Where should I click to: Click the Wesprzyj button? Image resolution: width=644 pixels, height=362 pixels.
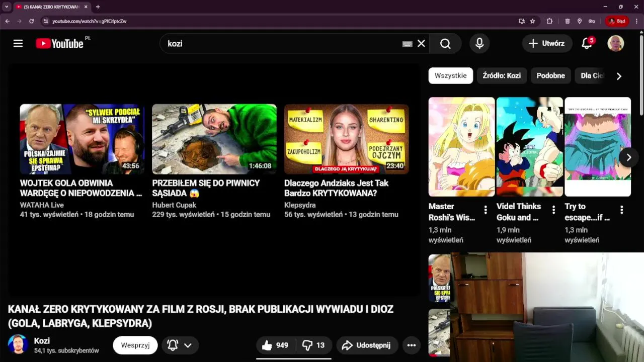(x=135, y=345)
